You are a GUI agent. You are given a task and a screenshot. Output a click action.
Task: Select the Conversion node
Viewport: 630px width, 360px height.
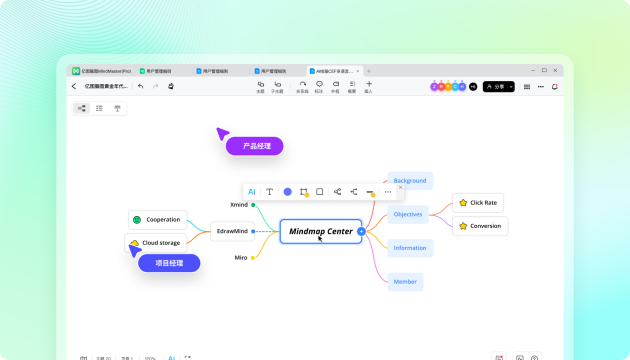click(480, 226)
